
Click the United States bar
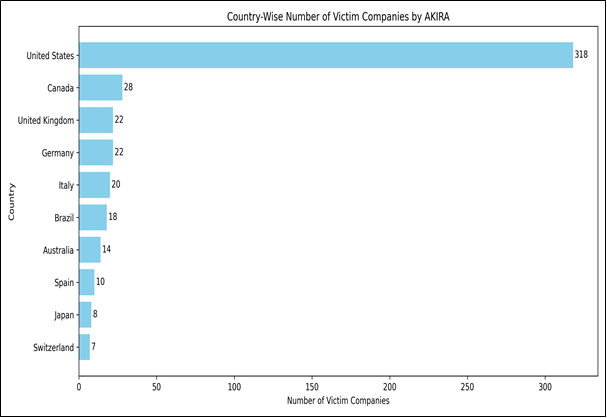[x=325, y=55]
